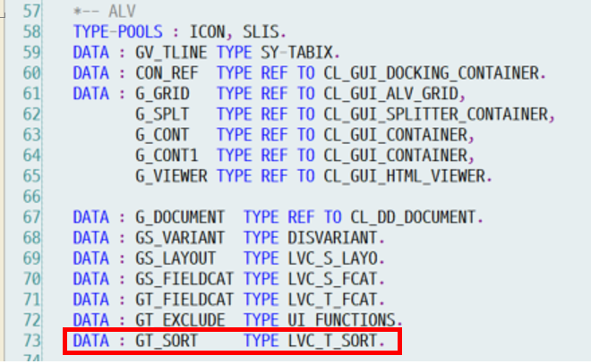Click the G_CONT1 variable declaration
The width and height of the screenshot is (591, 364).
[167, 156]
